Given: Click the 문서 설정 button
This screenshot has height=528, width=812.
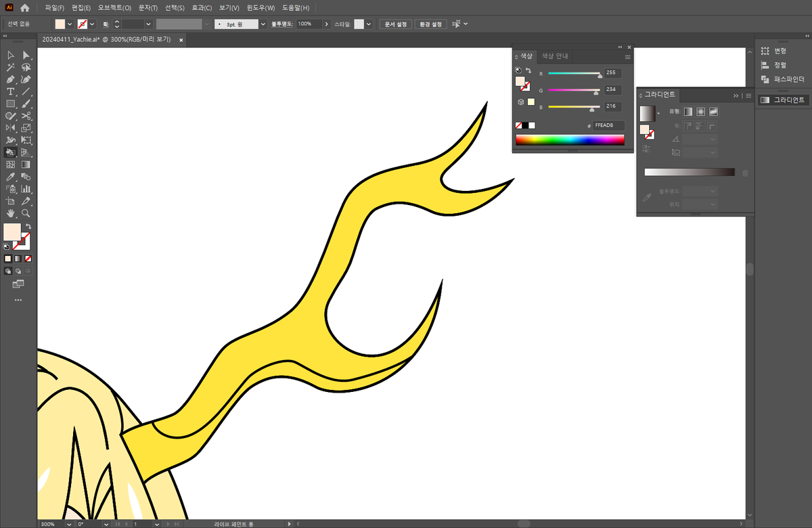Looking at the screenshot, I should pyautogui.click(x=395, y=24).
